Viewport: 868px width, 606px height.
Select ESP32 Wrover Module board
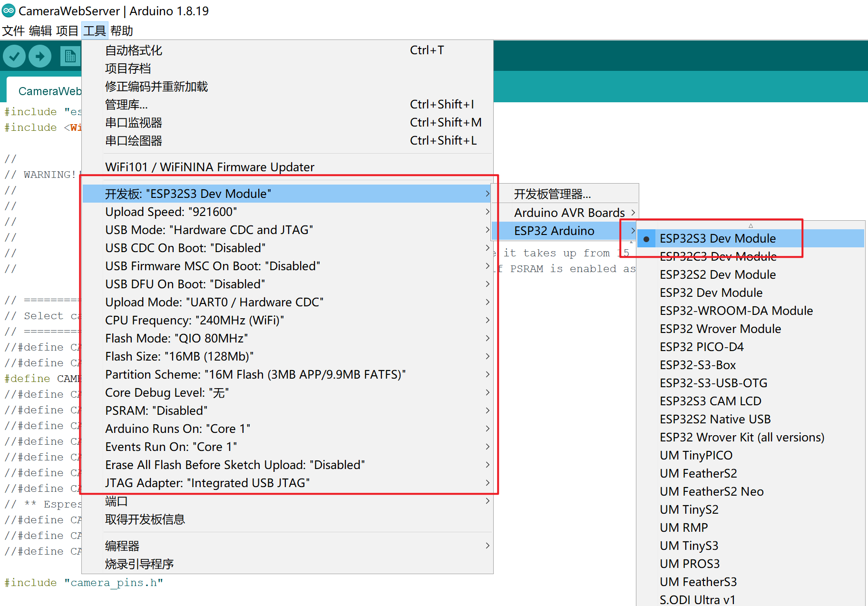751,329
